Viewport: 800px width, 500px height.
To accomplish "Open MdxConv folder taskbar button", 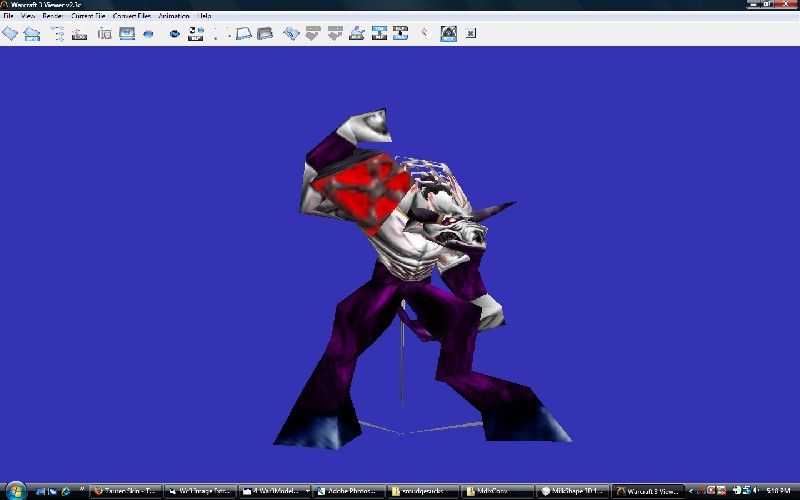I will tap(498, 491).
